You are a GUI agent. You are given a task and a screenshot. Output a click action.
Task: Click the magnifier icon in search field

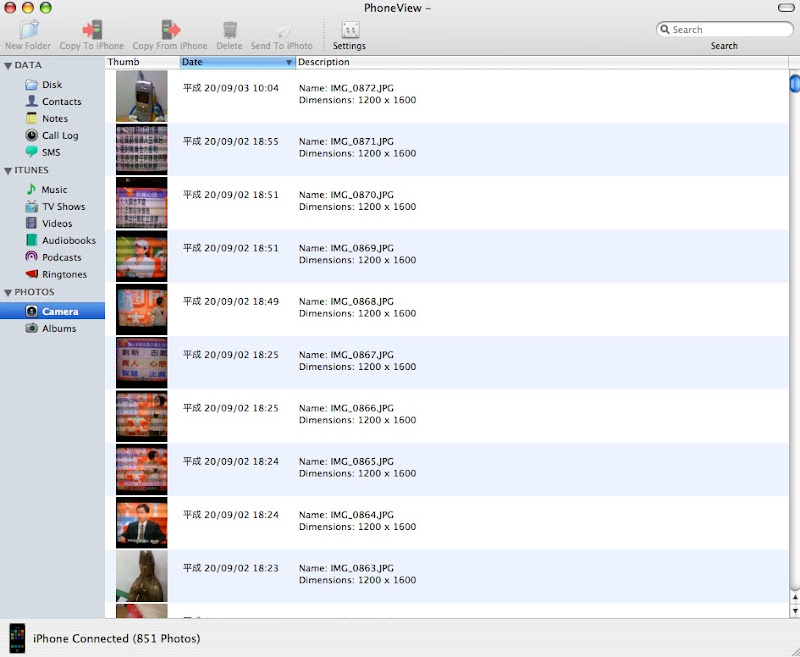pyautogui.click(x=665, y=29)
